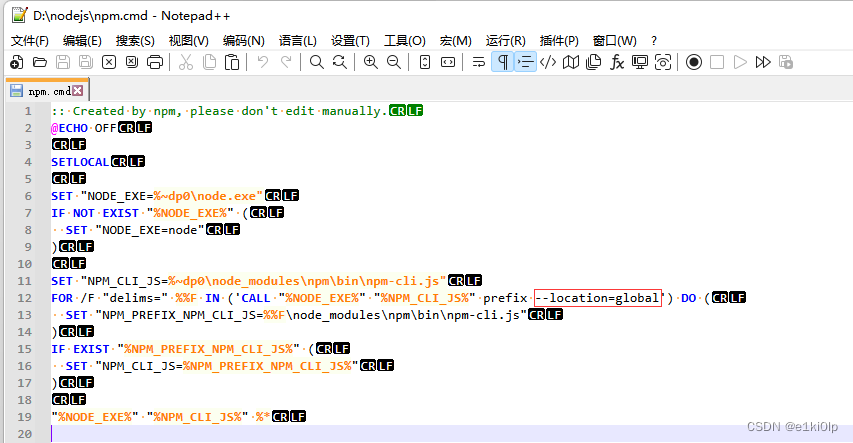
Task: Start macro recording with record button
Action: coord(694,63)
